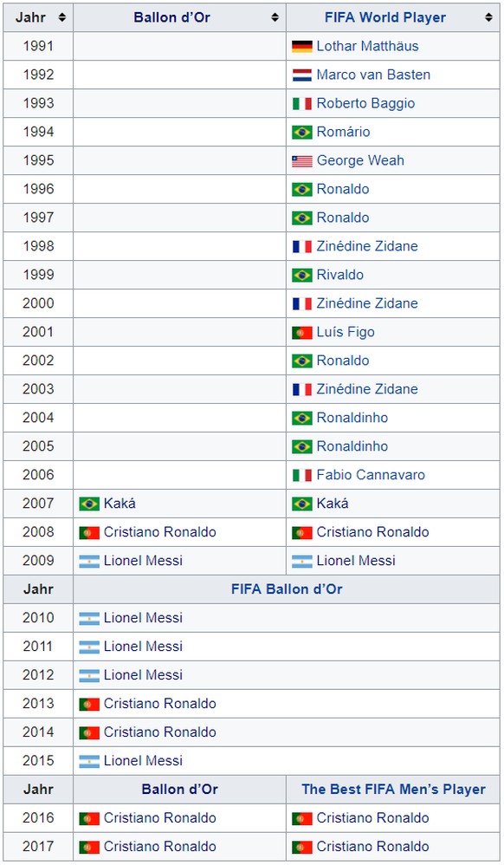504x865 pixels.
Task: Click the Argentine flag in the 2010 row
Action: [x=89, y=618]
